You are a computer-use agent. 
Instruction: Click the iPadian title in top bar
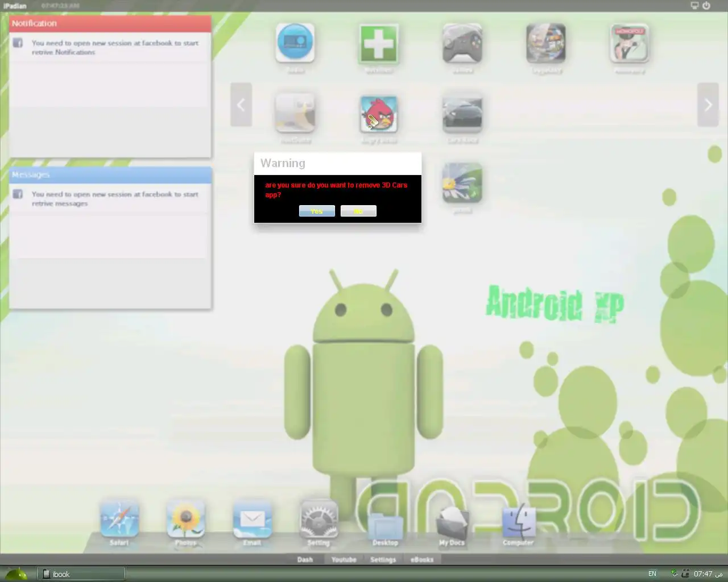(15, 6)
